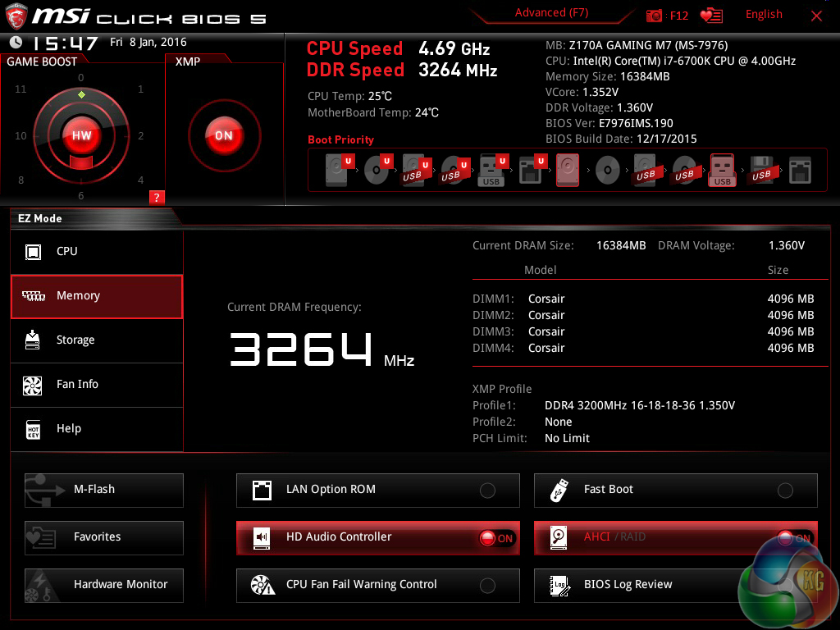This screenshot has width=840, height=630.
Task: Click the 15:47 system time
Action: (66, 43)
